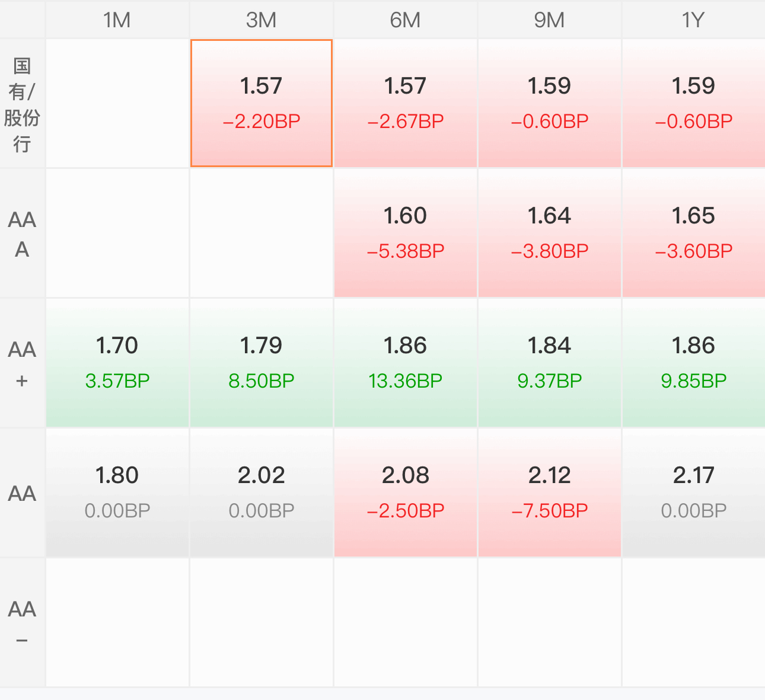Click the AA- row label

[22, 623]
